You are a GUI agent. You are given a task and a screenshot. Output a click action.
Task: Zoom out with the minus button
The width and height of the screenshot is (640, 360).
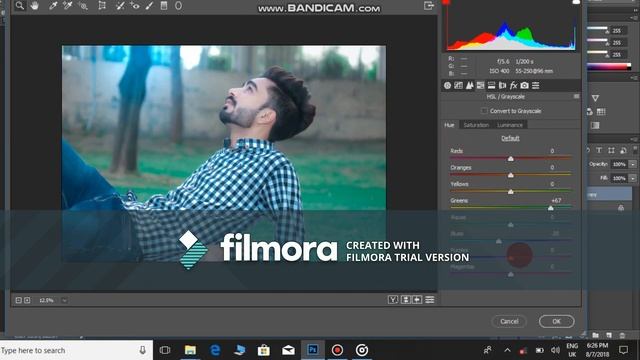(18, 300)
